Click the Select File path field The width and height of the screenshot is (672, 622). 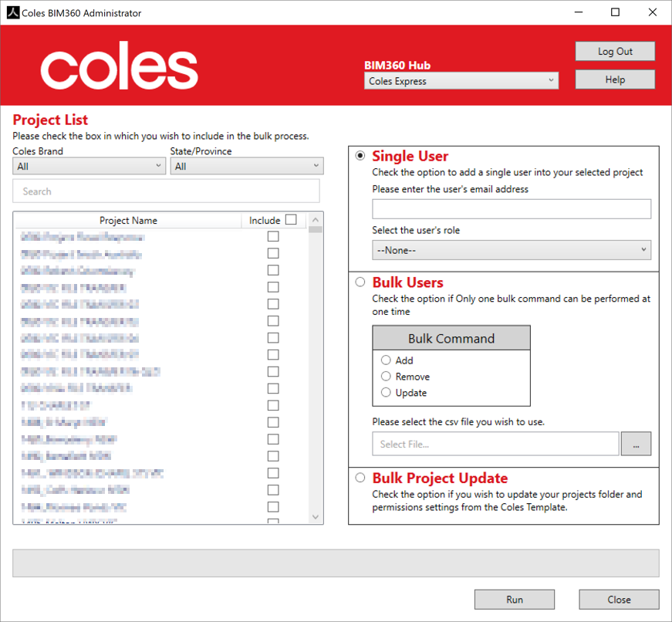pyautogui.click(x=495, y=444)
